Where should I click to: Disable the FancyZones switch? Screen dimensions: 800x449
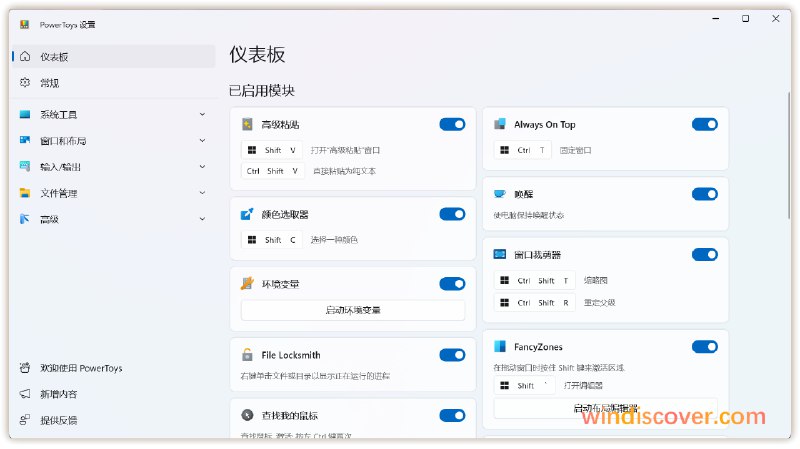pyautogui.click(x=705, y=346)
